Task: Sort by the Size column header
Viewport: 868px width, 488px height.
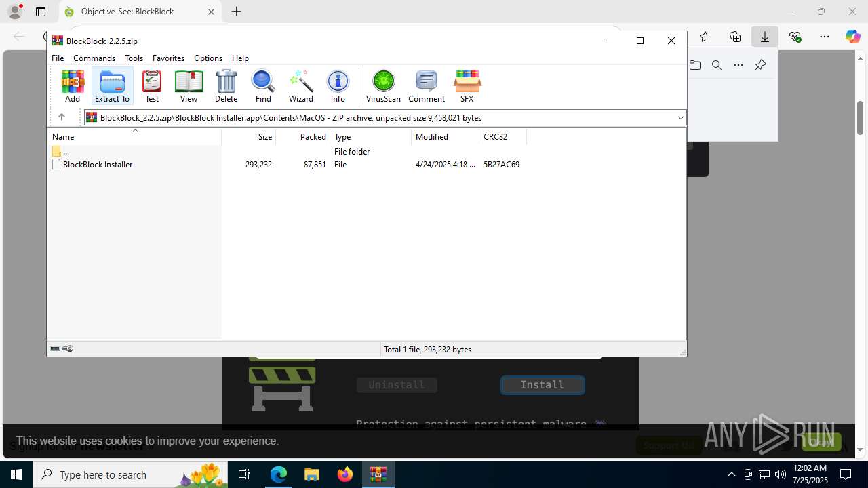Action: click(x=249, y=136)
